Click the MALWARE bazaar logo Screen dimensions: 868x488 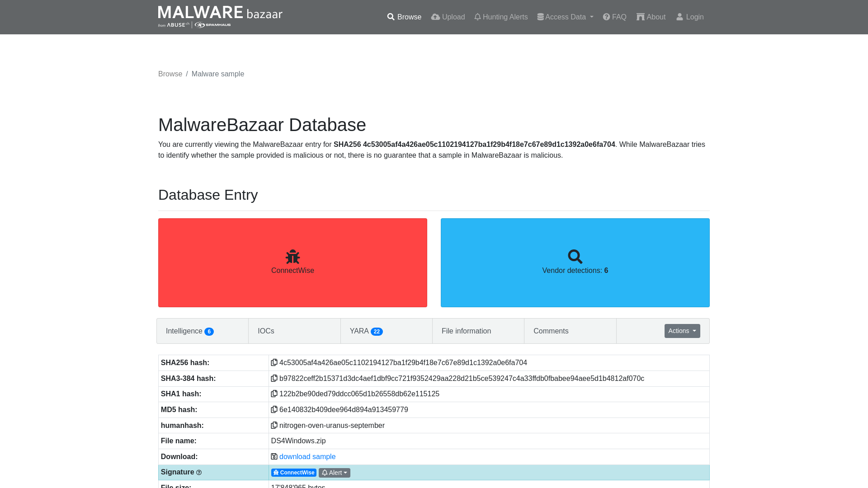pyautogui.click(x=220, y=17)
